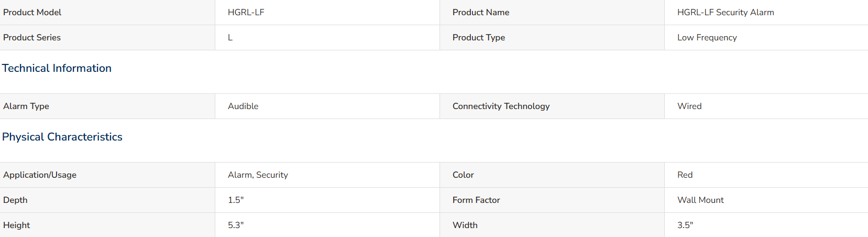Select the Product Model label cell
Image resolution: width=868 pixels, height=237 pixels.
point(107,12)
